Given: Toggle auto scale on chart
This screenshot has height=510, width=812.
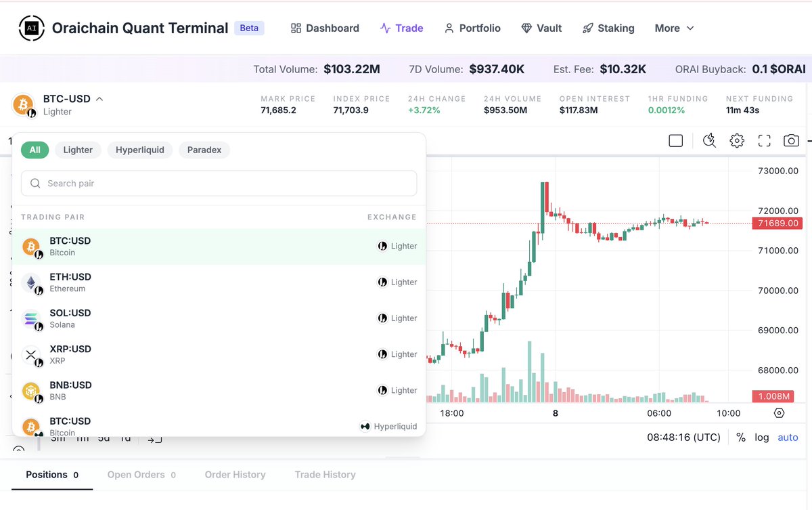Looking at the screenshot, I should click(788, 438).
